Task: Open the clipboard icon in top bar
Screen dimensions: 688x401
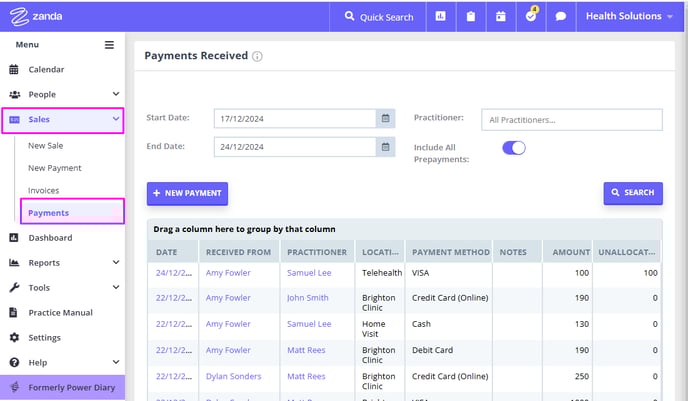Action: [471, 17]
